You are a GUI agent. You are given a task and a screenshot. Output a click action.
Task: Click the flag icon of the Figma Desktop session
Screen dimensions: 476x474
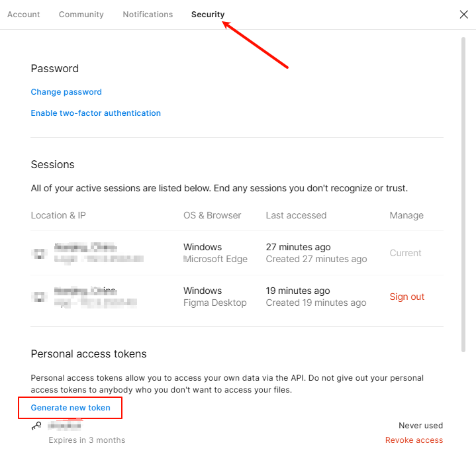(x=40, y=297)
